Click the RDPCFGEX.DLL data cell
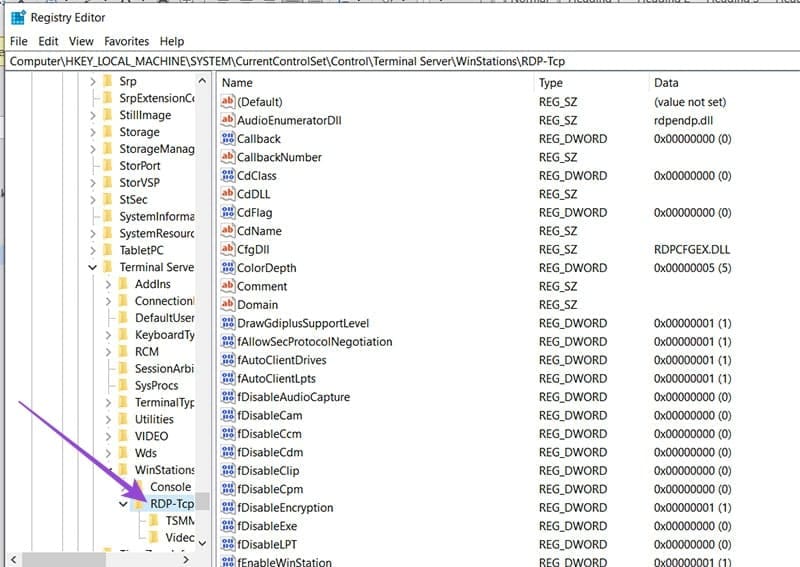The image size is (800, 567). pos(691,250)
